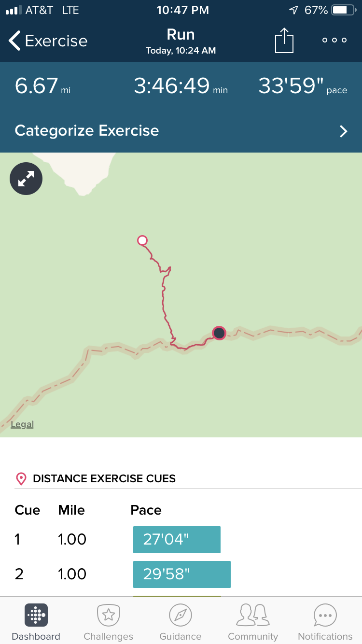Image resolution: width=362 pixels, height=644 pixels.
Task: Tap the Guidance compass icon
Action: 181,615
